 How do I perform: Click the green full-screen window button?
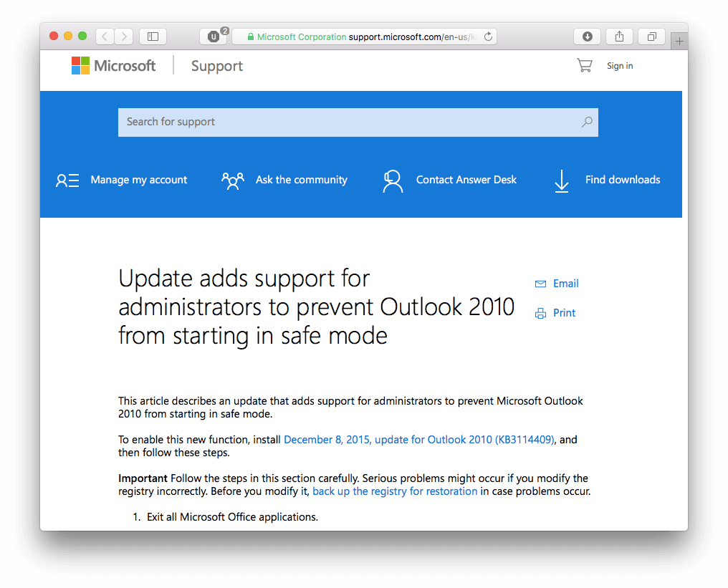pos(82,37)
